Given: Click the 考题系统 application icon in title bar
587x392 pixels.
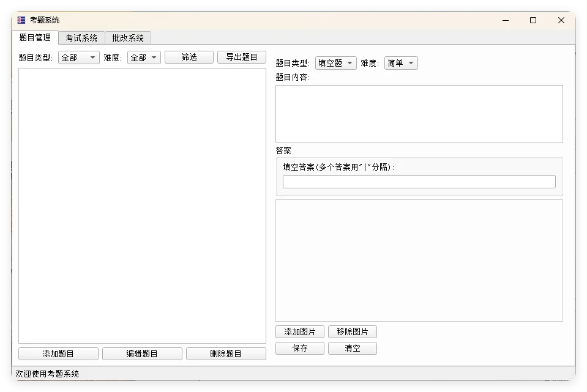Looking at the screenshot, I should 20,19.
